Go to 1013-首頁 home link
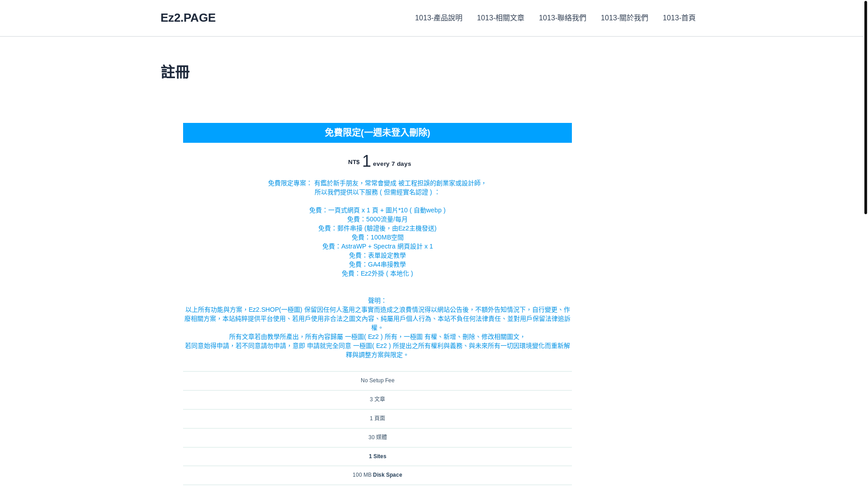The width and height of the screenshot is (868, 488). click(679, 18)
